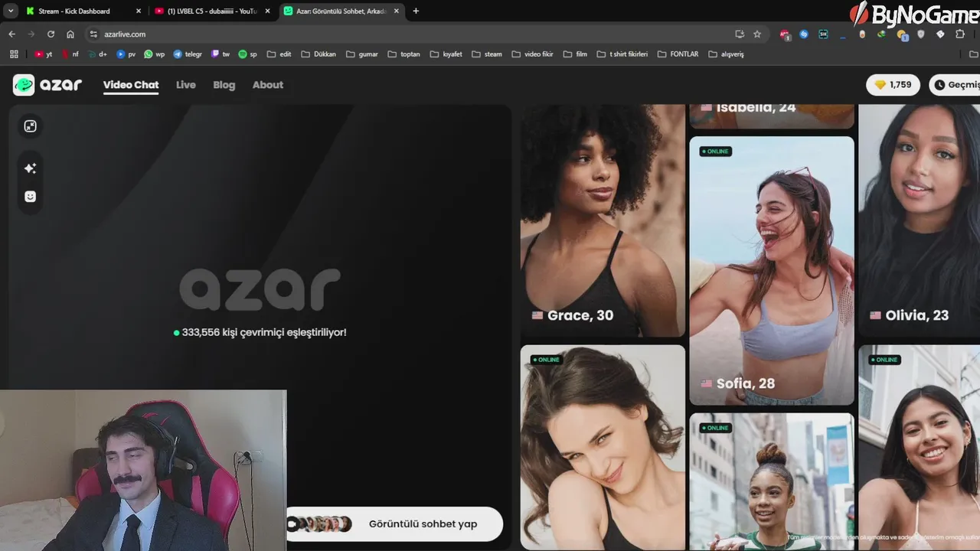
Task: Open Grace, 30 profile card
Action: click(x=603, y=220)
